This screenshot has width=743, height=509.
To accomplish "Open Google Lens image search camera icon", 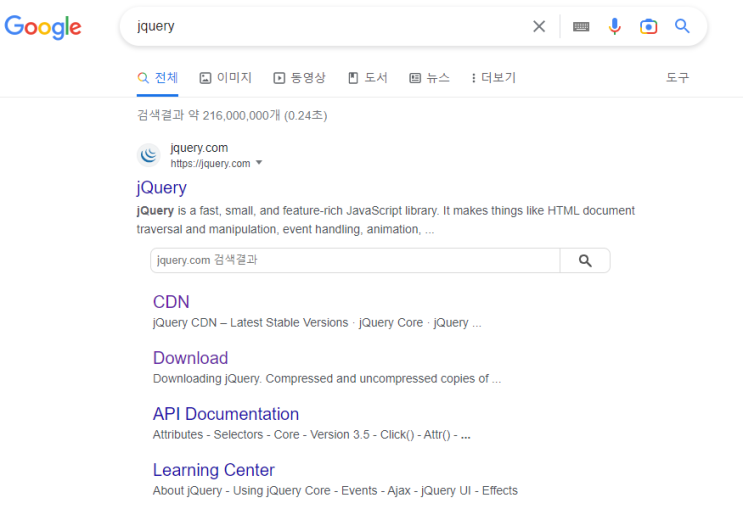I will click(648, 27).
